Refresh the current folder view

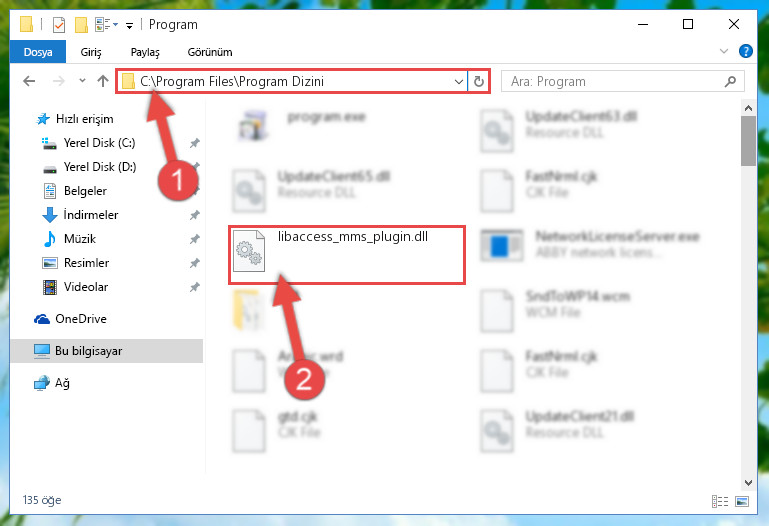click(x=479, y=81)
